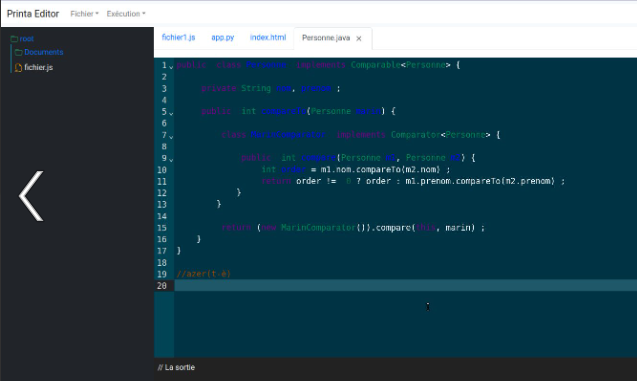This screenshot has width=637, height=381.
Task: Open the Exécution dropdown menu
Action: 126,14
